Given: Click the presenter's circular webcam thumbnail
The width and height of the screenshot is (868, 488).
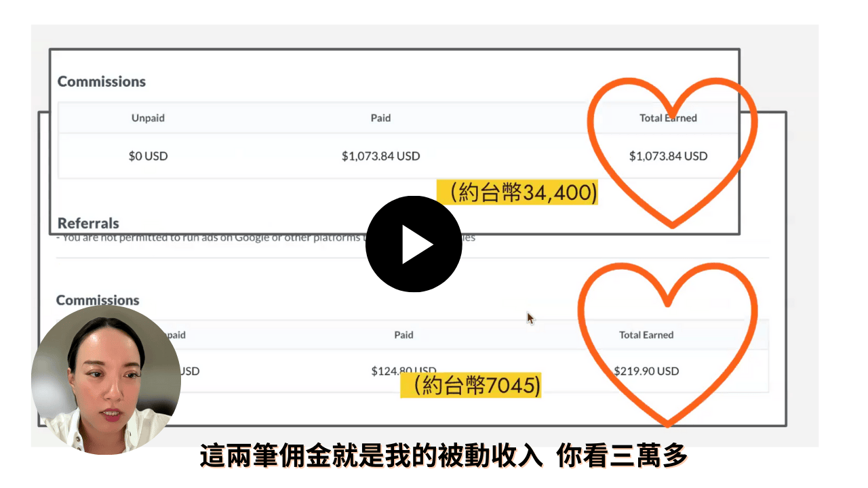Looking at the screenshot, I should tap(106, 380).
